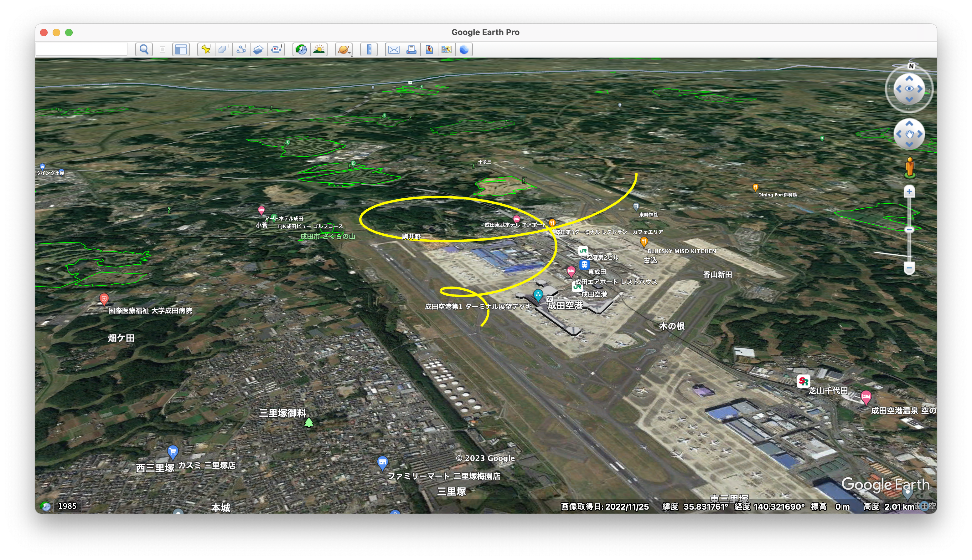Start the Record a Tour tool

tap(277, 50)
